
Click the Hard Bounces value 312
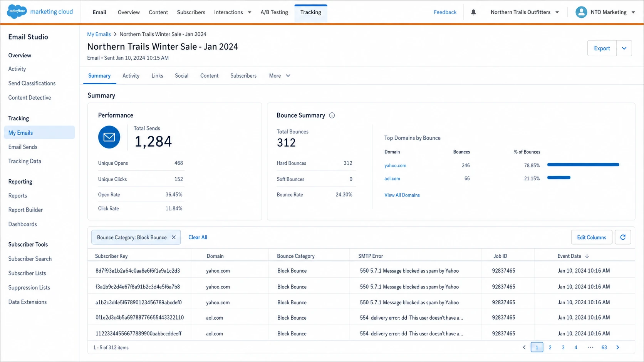coord(348,163)
